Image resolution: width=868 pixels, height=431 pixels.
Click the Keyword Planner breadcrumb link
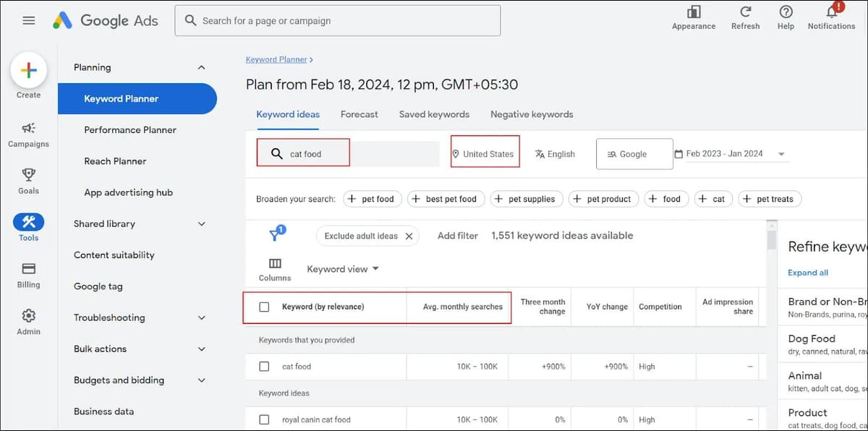[x=277, y=59]
